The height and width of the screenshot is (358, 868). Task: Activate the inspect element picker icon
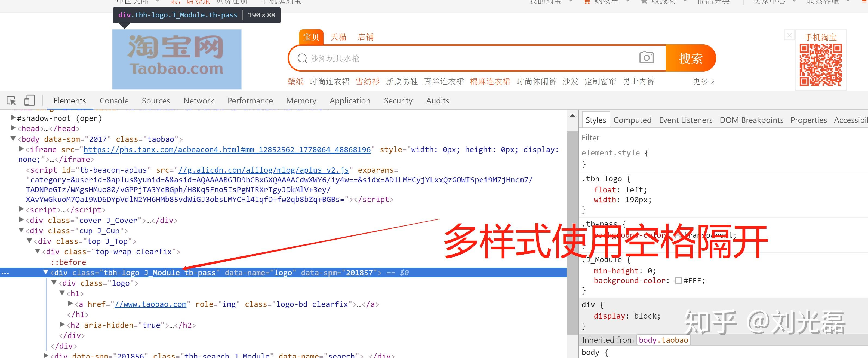pos(11,100)
